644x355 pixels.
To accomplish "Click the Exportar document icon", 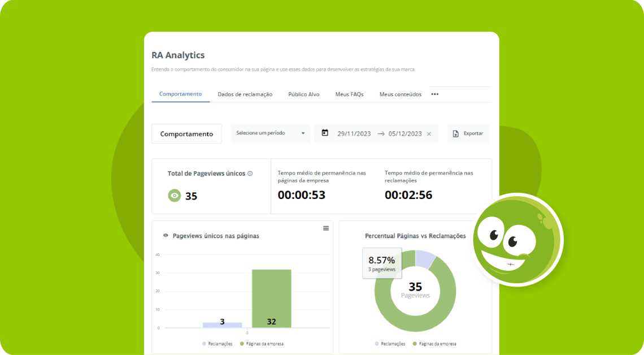I will (x=455, y=133).
